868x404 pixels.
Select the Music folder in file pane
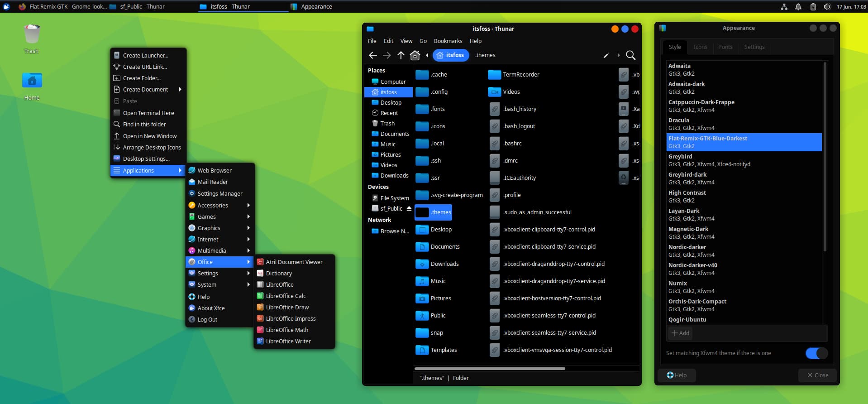click(431, 281)
